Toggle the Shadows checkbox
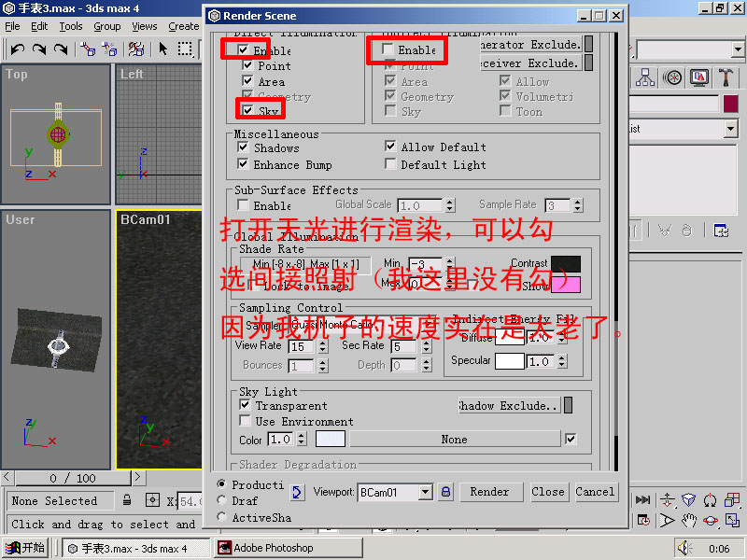Screen dimensions: 747x560 click(x=243, y=147)
